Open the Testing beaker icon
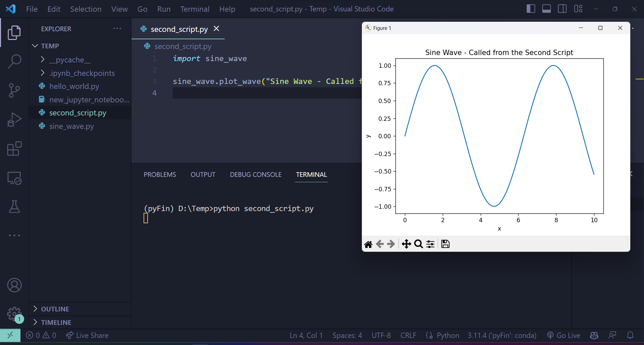This screenshot has height=345, width=644. pos(14,206)
